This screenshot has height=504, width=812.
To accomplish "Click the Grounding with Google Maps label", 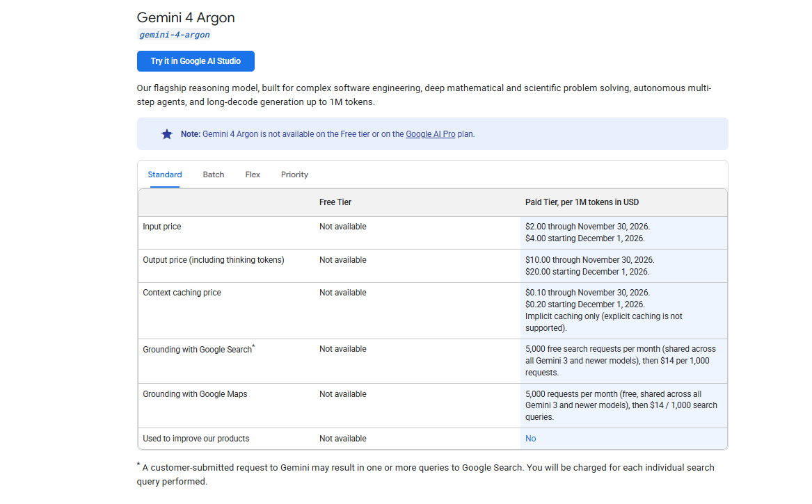I will 196,393.
